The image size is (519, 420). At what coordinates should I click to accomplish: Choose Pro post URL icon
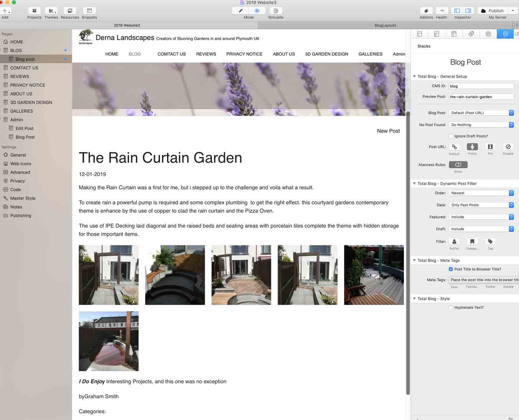[x=490, y=147]
